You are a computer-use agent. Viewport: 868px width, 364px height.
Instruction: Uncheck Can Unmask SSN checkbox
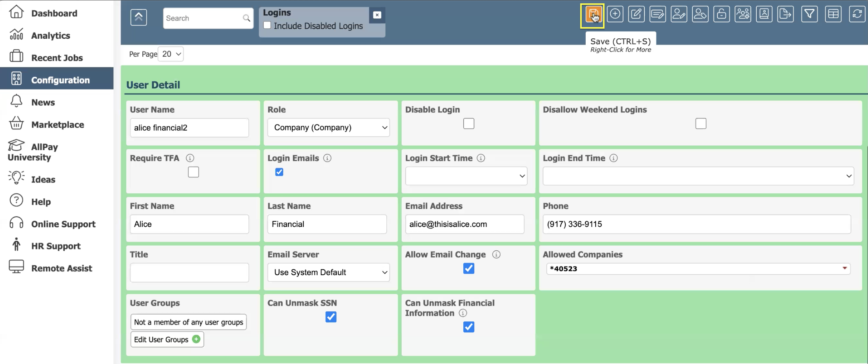pos(330,317)
